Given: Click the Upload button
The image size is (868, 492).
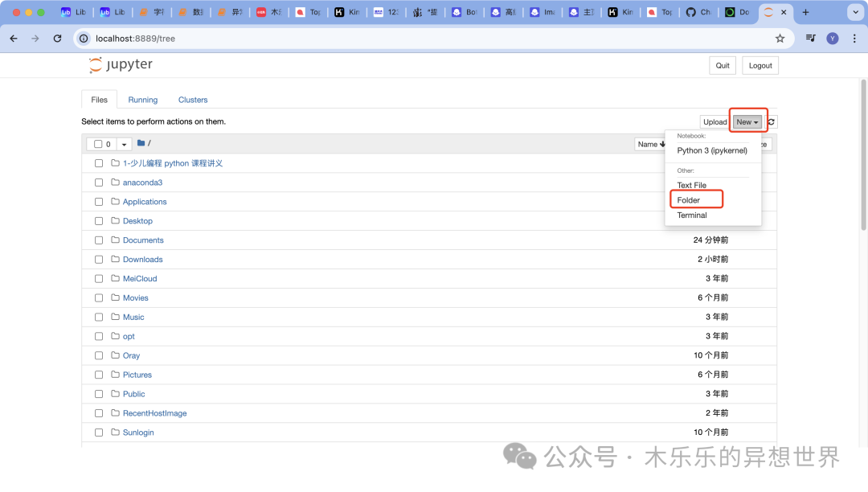Looking at the screenshot, I should pyautogui.click(x=714, y=121).
